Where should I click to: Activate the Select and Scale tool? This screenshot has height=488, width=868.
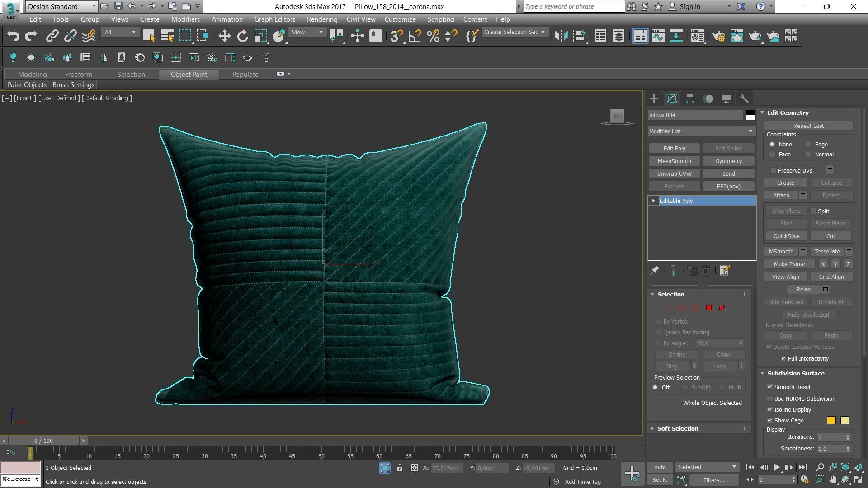[x=260, y=36]
